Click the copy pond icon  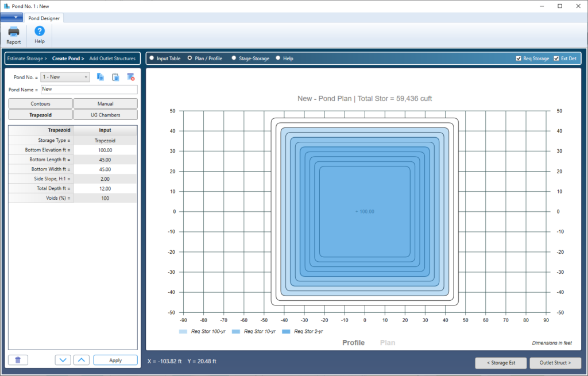pyautogui.click(x=100, y=77)
